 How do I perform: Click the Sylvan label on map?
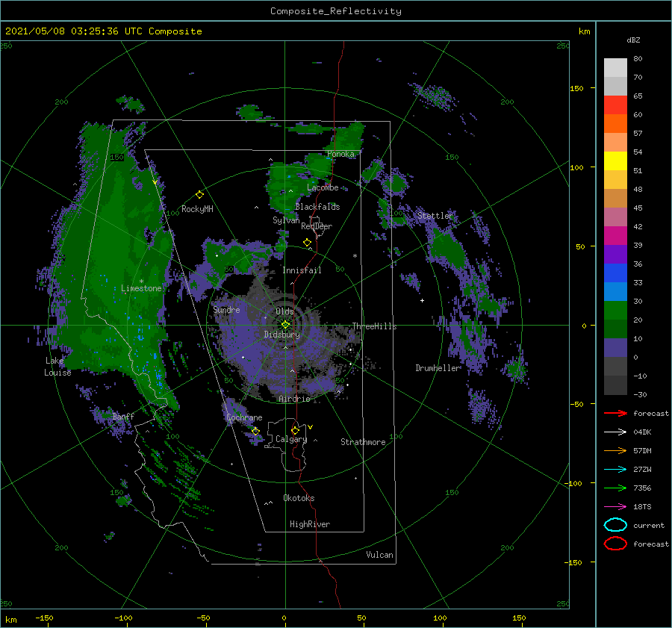pos(286,221)
